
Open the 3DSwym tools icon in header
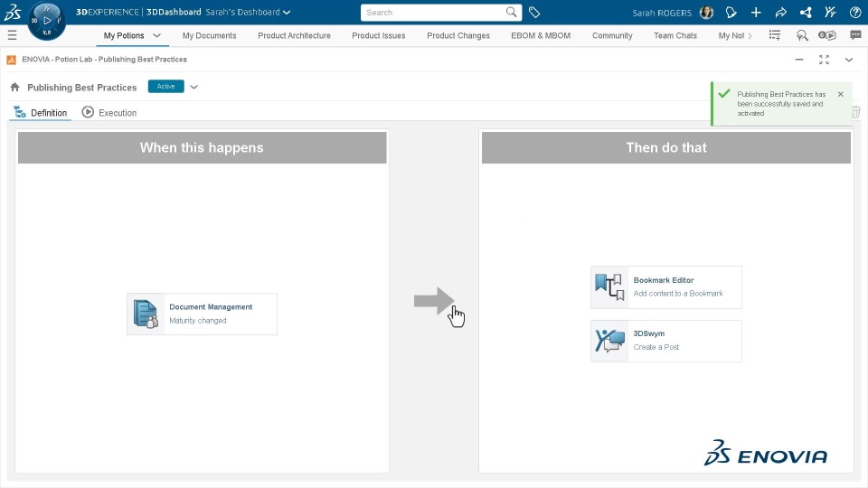[x=830, y=12]
